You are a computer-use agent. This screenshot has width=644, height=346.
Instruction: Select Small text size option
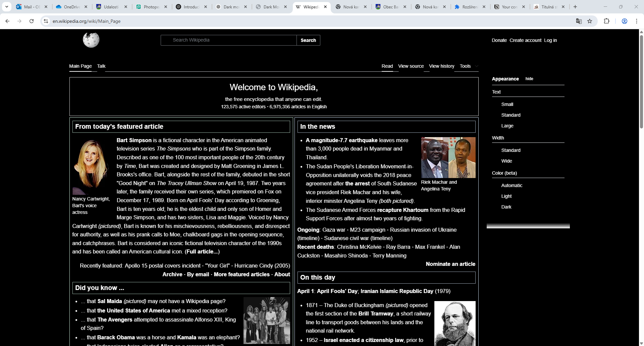[x=507, y=104]
